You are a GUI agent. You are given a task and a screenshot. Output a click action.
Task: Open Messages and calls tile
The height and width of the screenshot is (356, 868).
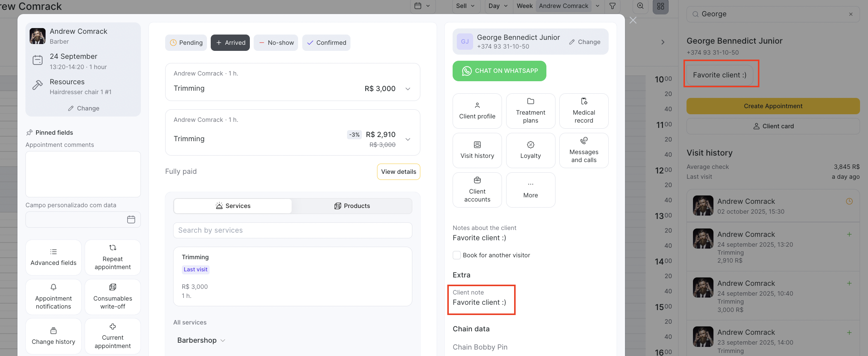(584, 150)
